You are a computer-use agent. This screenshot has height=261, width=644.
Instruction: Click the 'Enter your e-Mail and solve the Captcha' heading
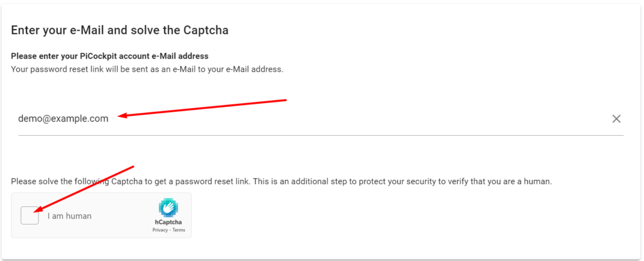click(119, 30)
